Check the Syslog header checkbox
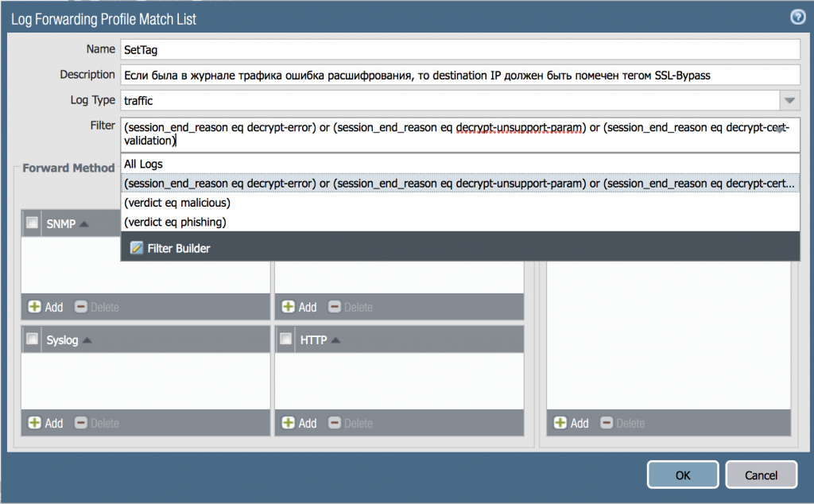814x504 pixels. pos(32,339)
